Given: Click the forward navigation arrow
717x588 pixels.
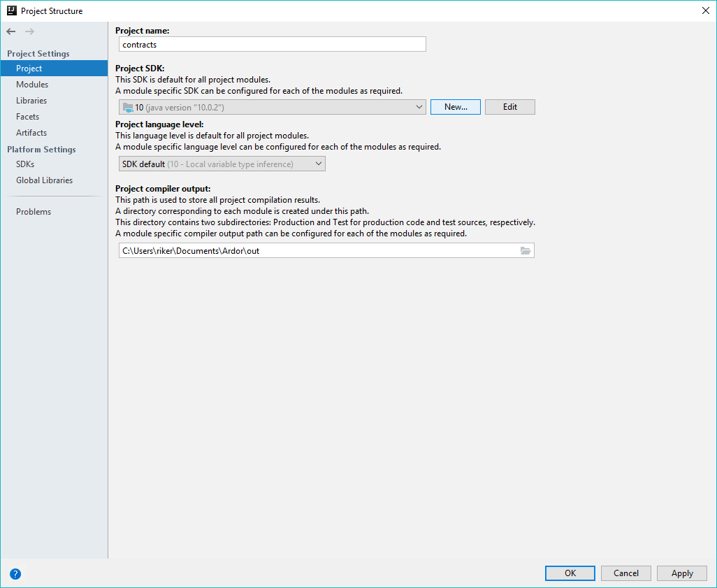Looking at the screenshot, I should pyautogui.click(x=29, y=31).
